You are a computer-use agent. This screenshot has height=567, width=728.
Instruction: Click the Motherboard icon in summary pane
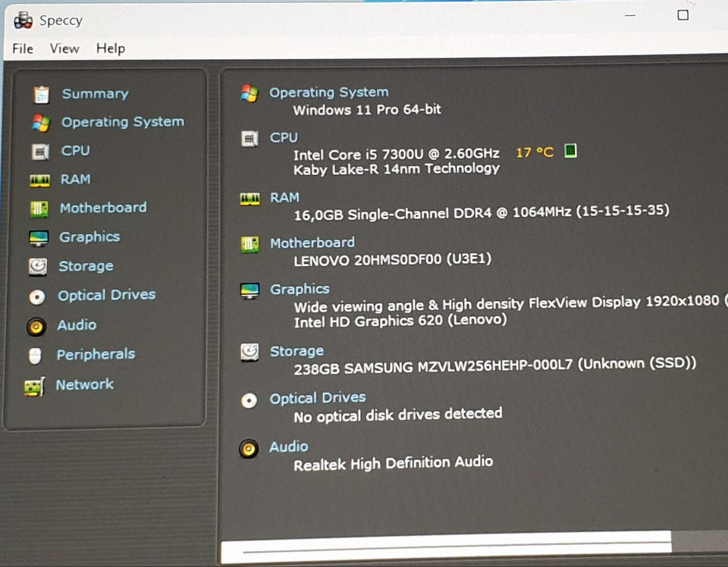click(250, 245)
